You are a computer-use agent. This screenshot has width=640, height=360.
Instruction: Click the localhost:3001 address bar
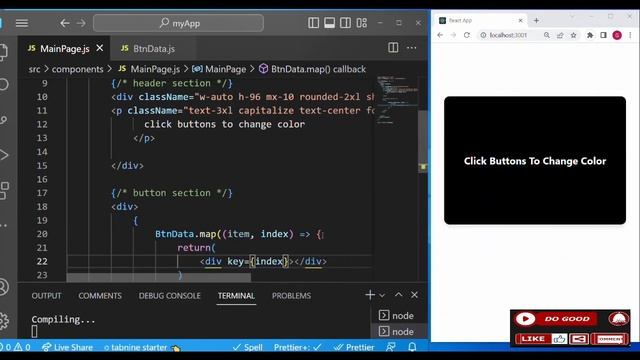[x=508, y=35]
